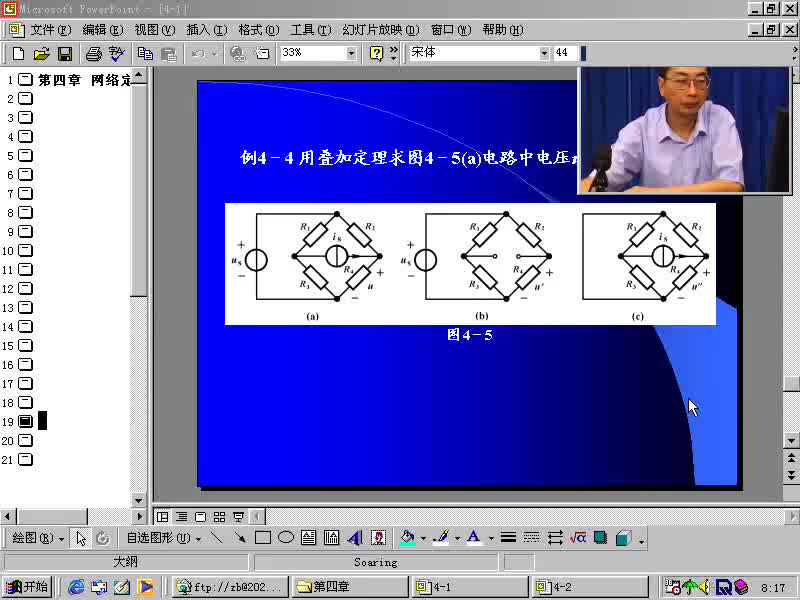Click the Spelling check icon
This screenshot has width=800, height=600.
pyautogui.click(x=117, y=53)
